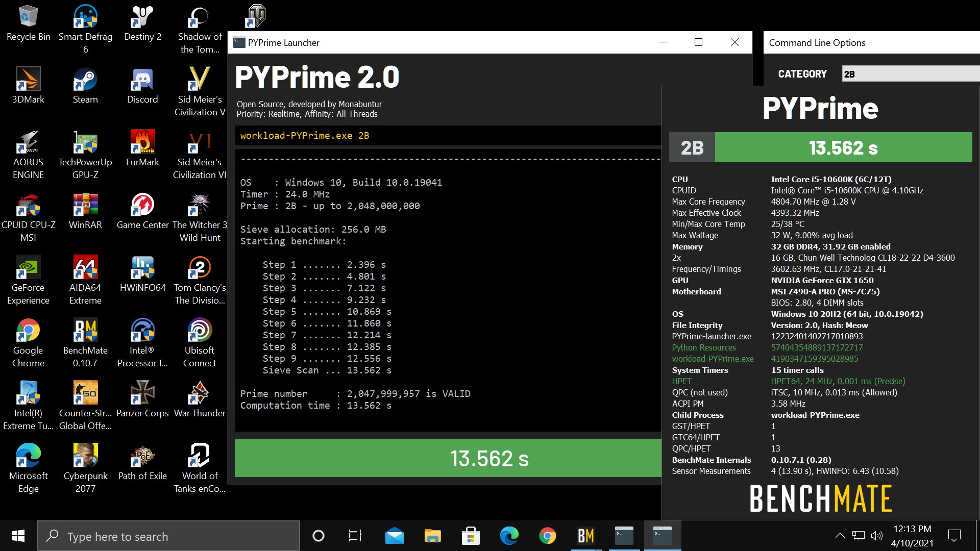Open the Mail app on the taskbar
This screenshot has height=551, width=980.
(394, 536)
